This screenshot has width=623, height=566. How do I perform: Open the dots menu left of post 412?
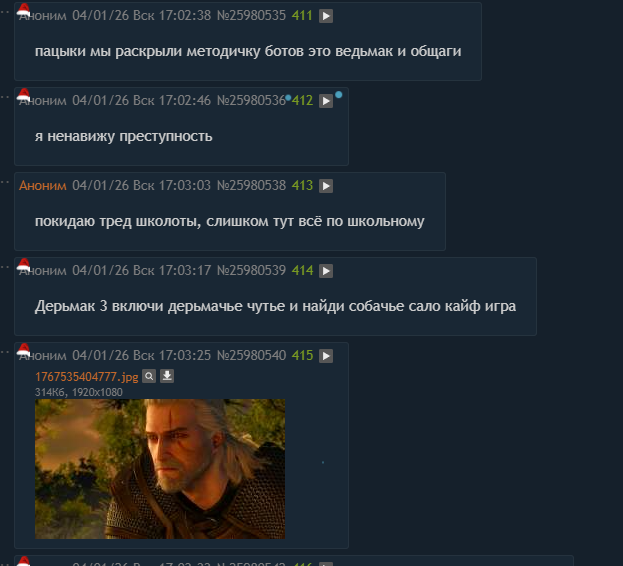pyautogui.click(x=4, y=97)
